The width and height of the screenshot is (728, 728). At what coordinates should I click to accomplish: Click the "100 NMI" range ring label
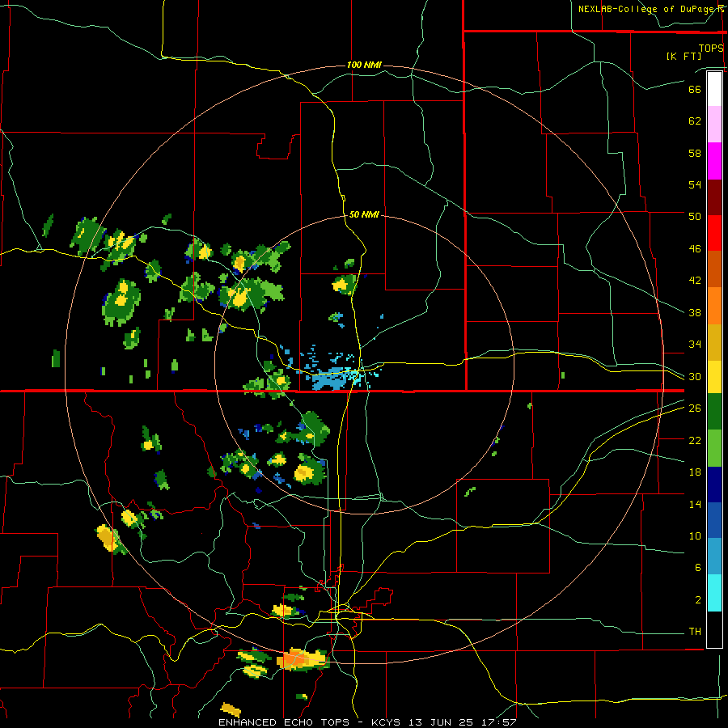tap(364, 65)
